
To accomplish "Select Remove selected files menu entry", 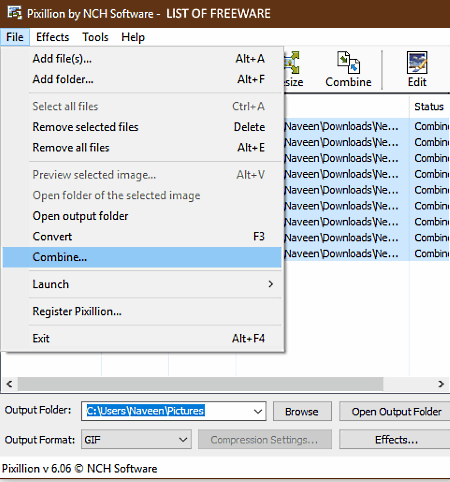I will 142,127.
